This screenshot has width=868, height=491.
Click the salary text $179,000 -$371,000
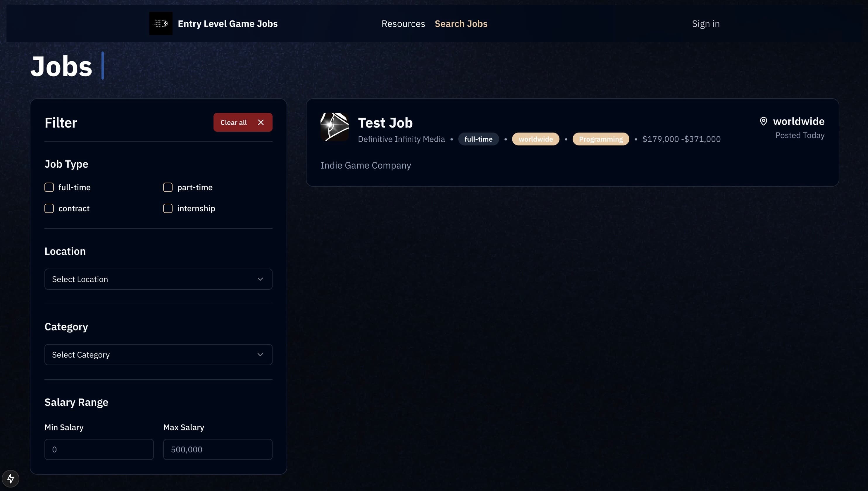click(681, 139)
